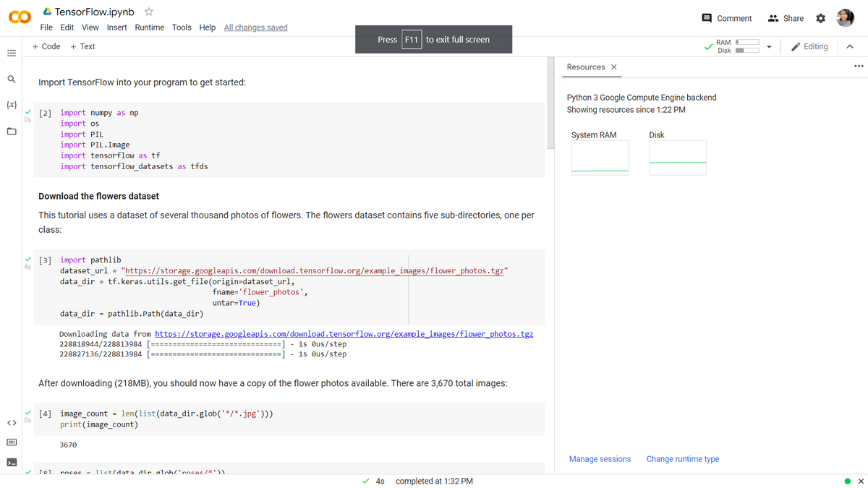Screen dimensions: 868x488
Task: Click All changes saved link
Action: [x=255, y=27]
